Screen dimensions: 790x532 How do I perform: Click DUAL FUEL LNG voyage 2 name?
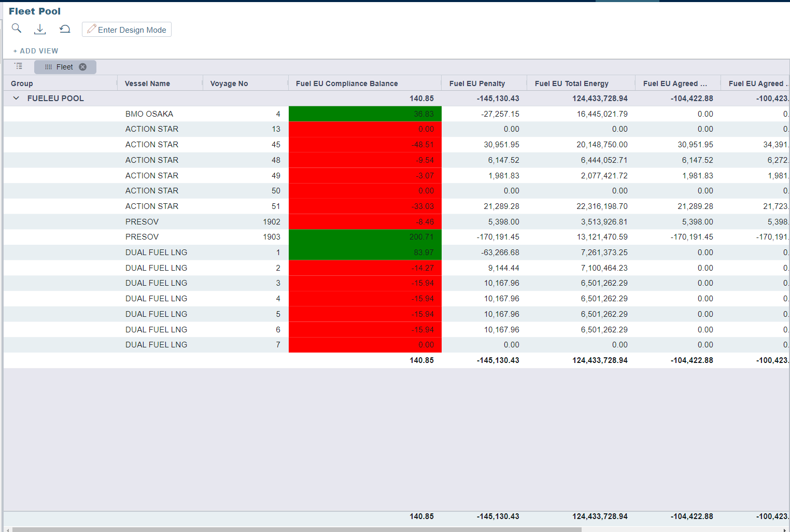tap(156, 268)
